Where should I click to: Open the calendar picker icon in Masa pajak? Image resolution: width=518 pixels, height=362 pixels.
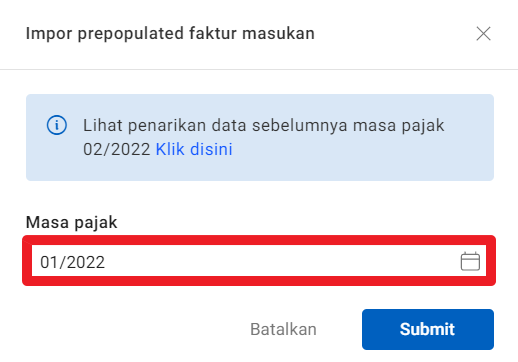click(470, 261)
